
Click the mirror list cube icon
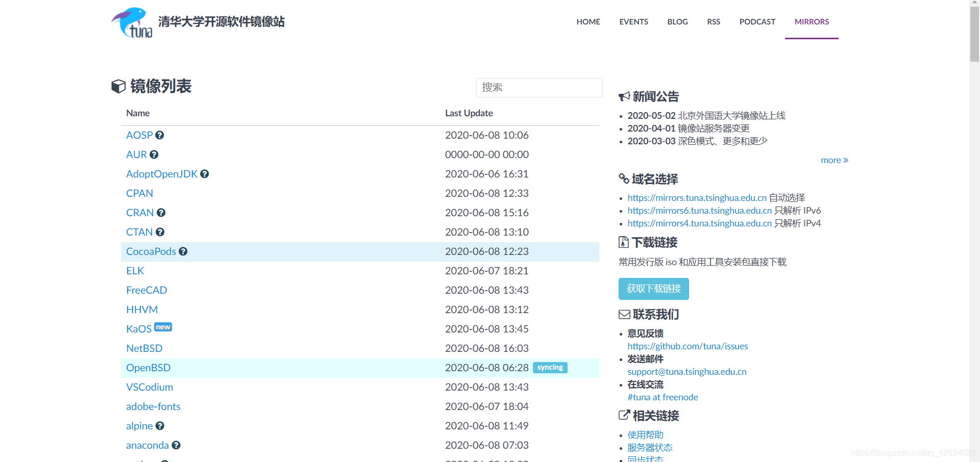118,86
